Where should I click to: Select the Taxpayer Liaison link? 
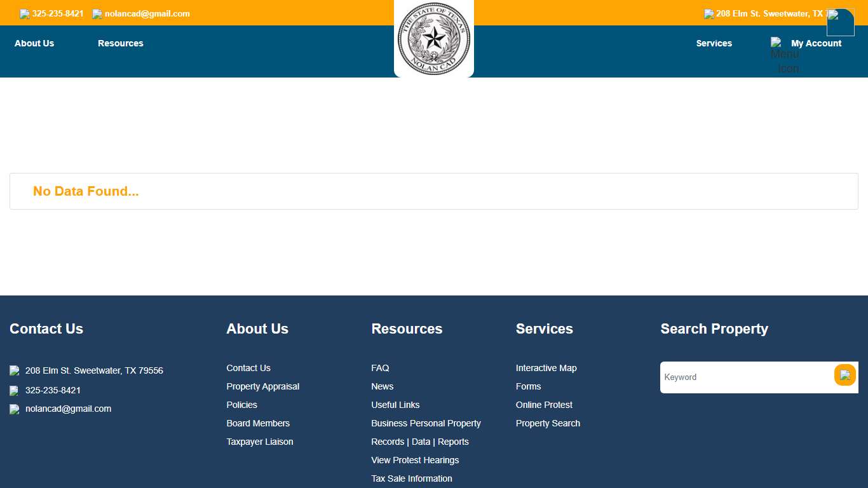pos(260,442)
